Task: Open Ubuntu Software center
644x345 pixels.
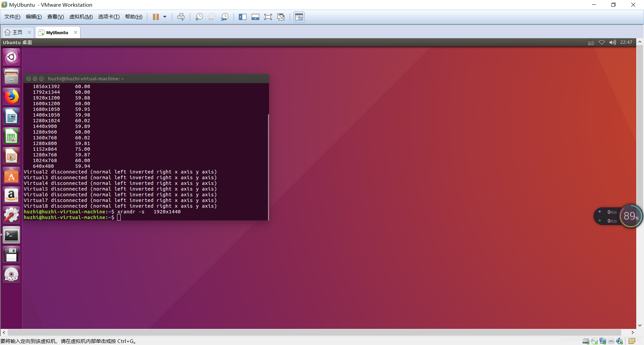Action: (11, 176)
